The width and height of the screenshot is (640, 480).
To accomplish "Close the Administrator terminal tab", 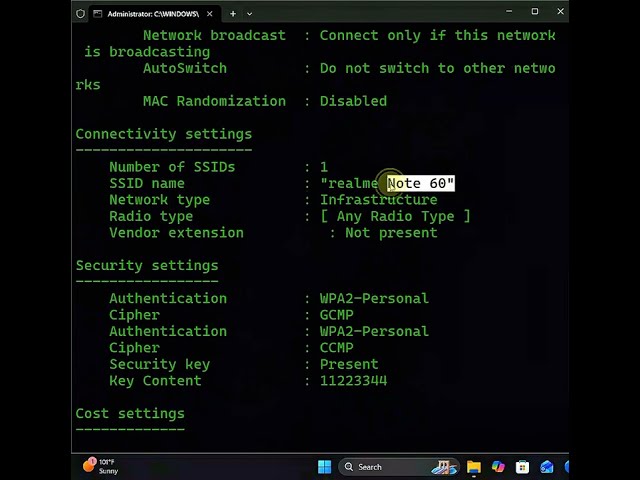I will point(209,14).
